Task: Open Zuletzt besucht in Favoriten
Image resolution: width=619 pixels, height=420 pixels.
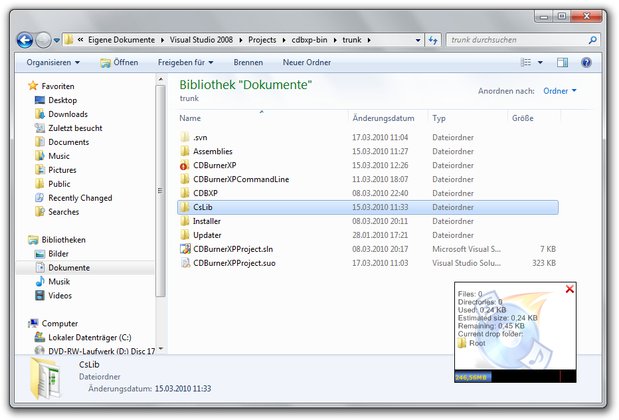Action: coord(68,128)
